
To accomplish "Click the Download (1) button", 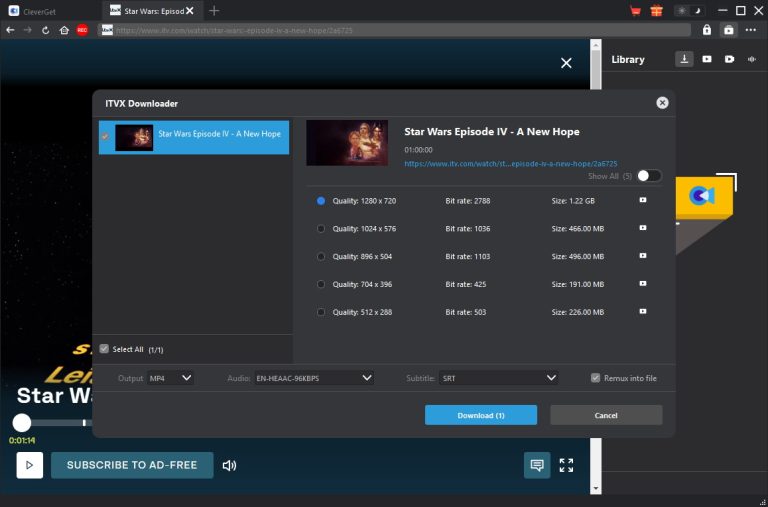I will tap(480, 415).
